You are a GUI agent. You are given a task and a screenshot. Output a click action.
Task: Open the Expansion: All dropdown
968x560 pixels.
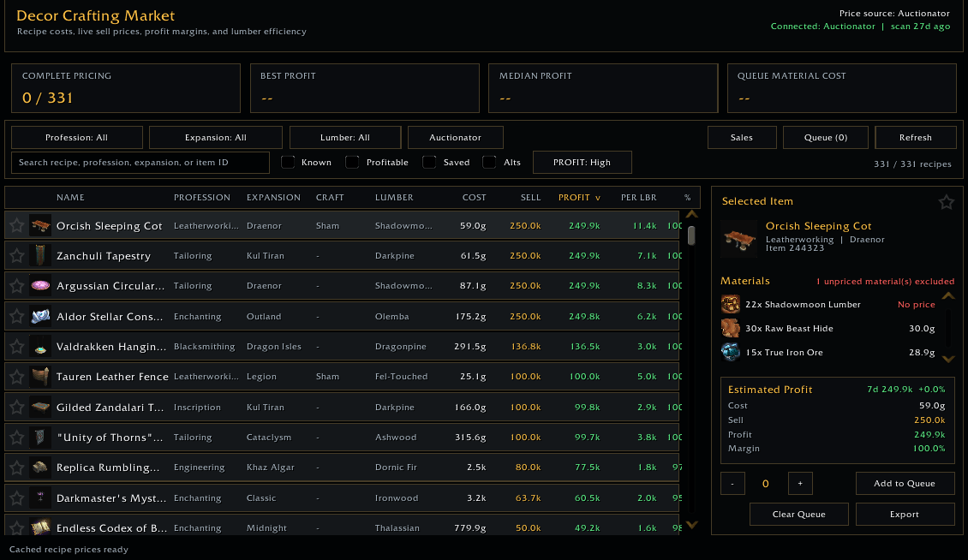[x=216, y=138]
